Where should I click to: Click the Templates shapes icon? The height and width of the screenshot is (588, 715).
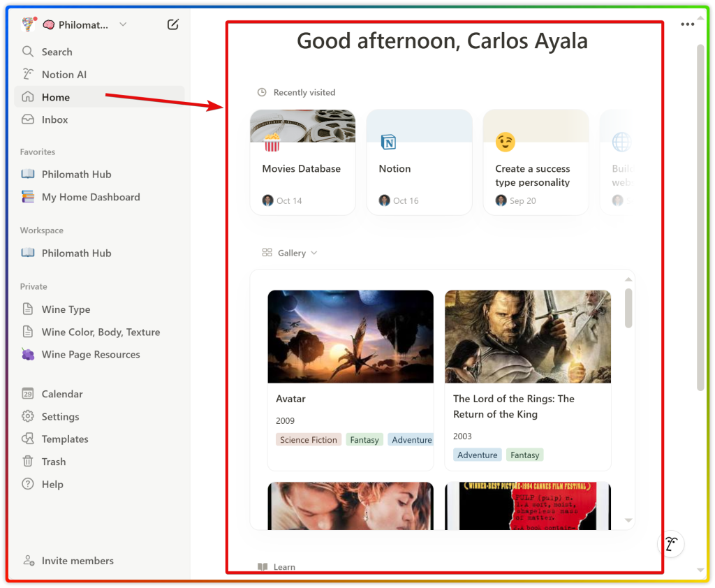pos(28,439)
